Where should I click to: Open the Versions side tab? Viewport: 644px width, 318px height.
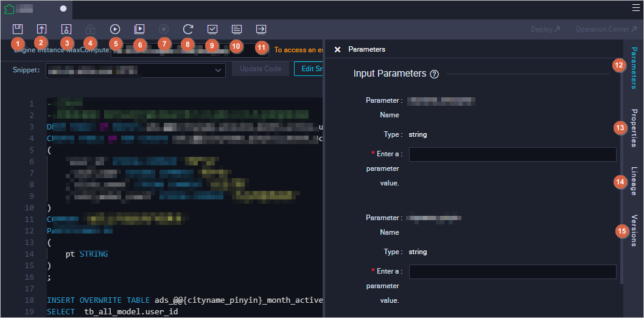pos(634,230)
